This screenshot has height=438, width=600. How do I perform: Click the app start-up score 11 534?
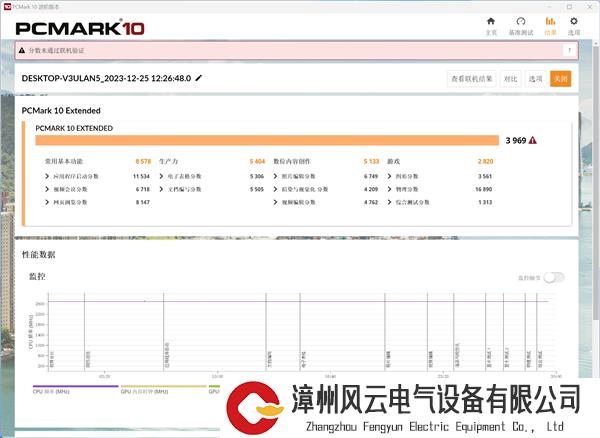click(x=141, y=176)
